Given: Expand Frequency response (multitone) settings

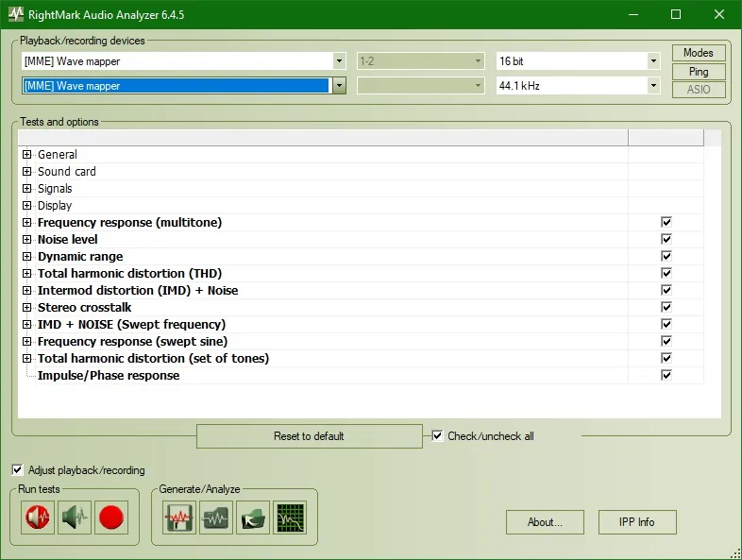Looking at the screenshot, I should [27, 223].
